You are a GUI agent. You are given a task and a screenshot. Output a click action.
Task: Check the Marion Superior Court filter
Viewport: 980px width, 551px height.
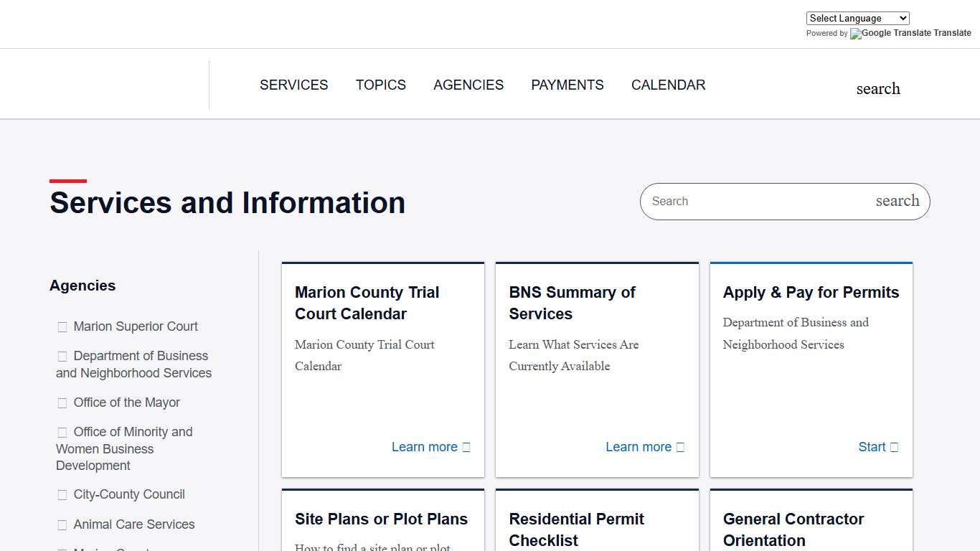(62, 326)
